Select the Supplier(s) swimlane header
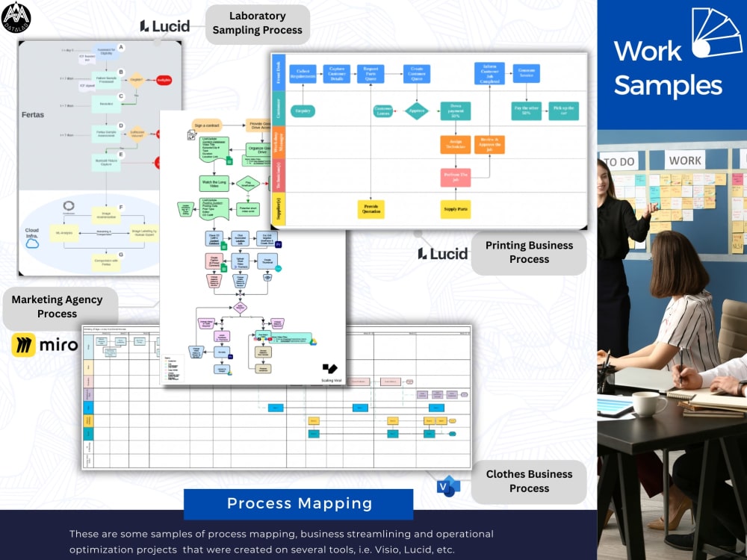747x560 pixels. pyautogui.click(x=279, y=208)
